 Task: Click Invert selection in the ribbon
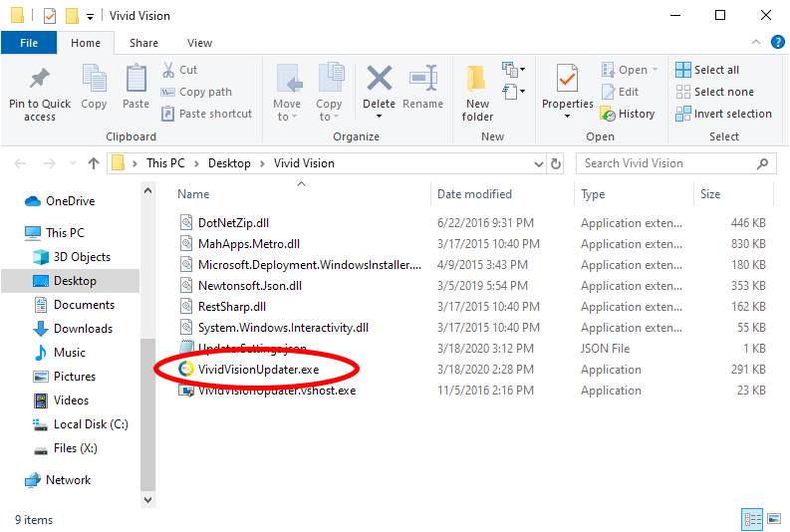pos(724,114)
